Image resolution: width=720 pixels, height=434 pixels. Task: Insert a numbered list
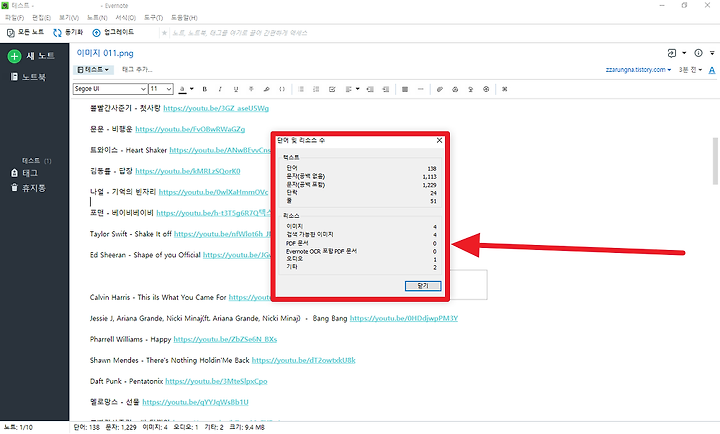[x=316, y=89]
